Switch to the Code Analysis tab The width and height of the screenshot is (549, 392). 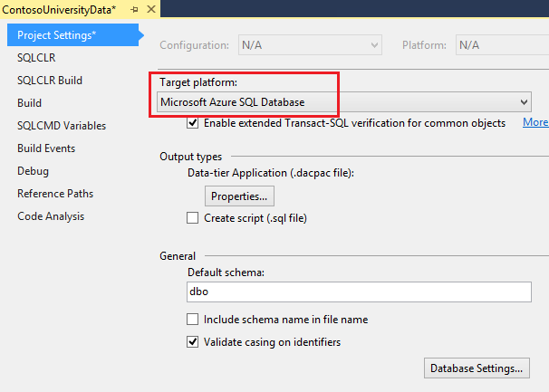[x=51, y=216]
